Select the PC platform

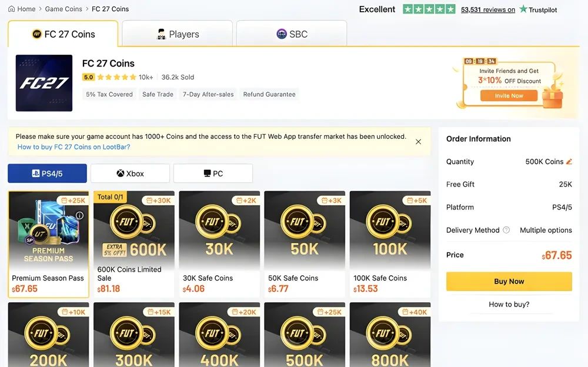213,174
